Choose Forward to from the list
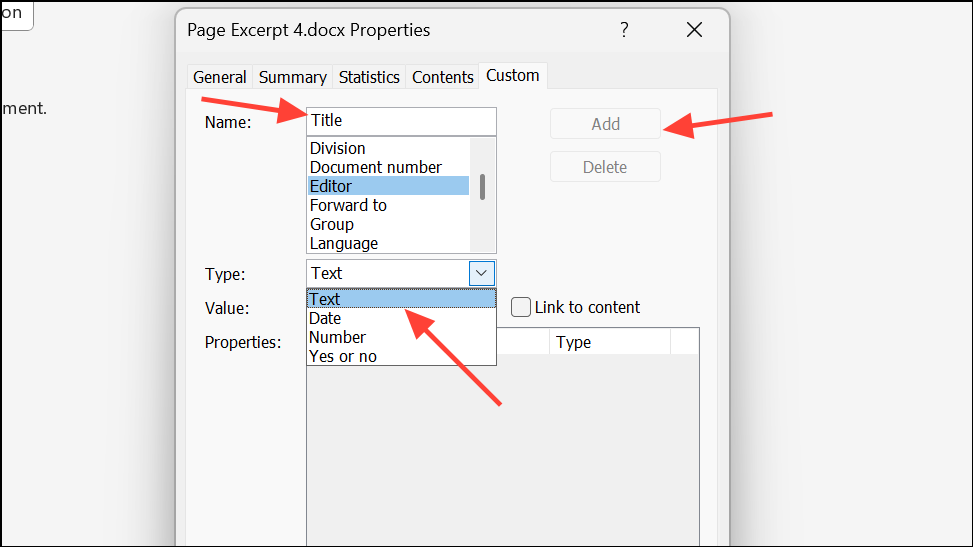973x547 pixels. pyautogui.click(x=348, y=205)
